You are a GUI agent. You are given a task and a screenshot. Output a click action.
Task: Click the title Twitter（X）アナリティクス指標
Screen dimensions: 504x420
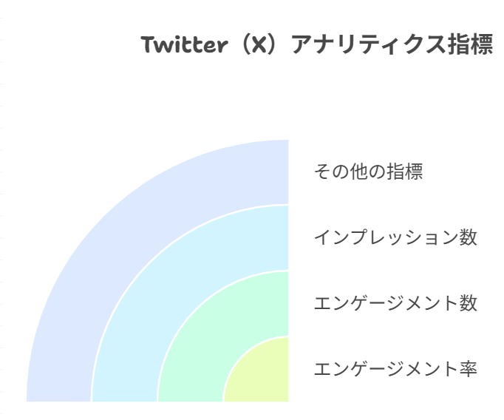317,45
